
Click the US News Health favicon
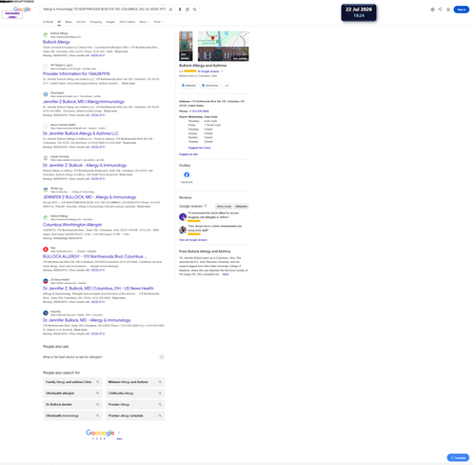coord(46,281)
